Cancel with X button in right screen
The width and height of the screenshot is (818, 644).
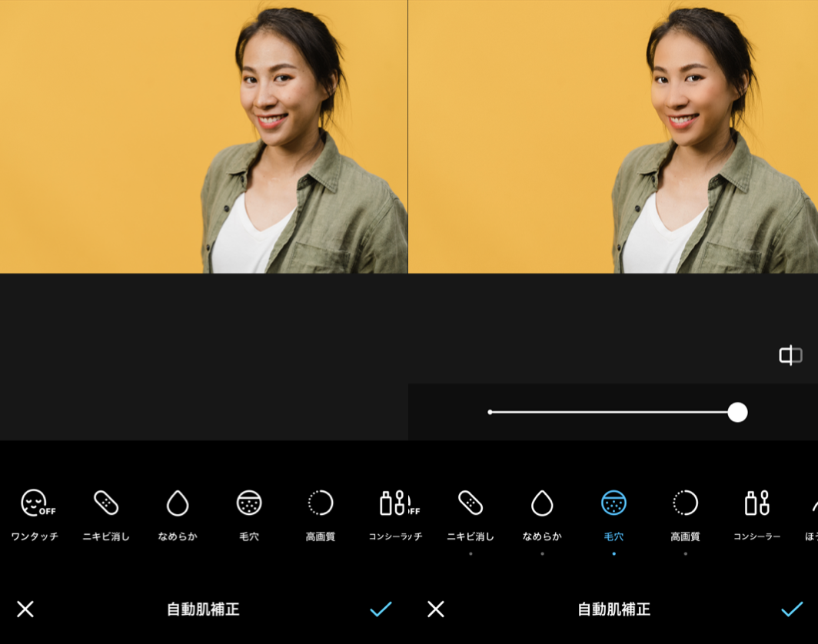pos(436,609)
